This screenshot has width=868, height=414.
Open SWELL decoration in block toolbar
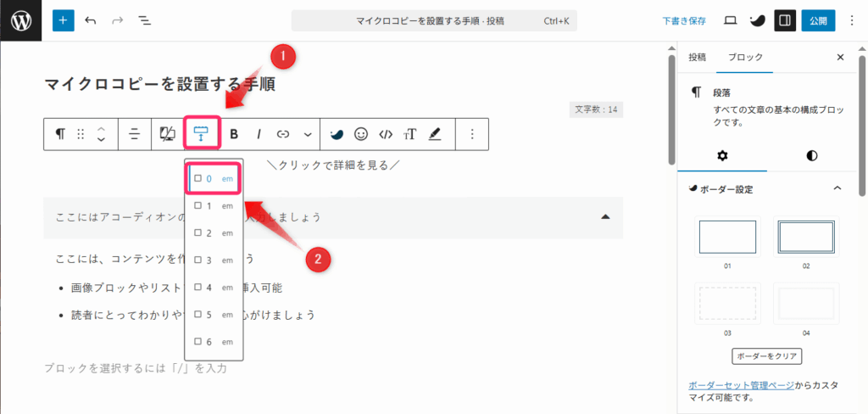tap(336, 134)
